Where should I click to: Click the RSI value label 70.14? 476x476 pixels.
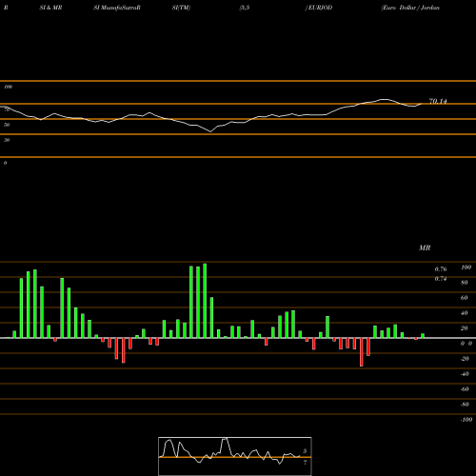[438, 101]
